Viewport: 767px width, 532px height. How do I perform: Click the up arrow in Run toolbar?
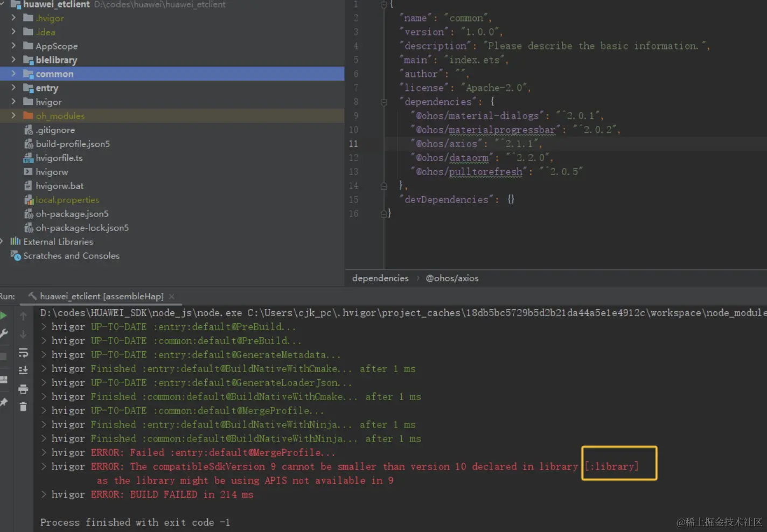(23, 316)
